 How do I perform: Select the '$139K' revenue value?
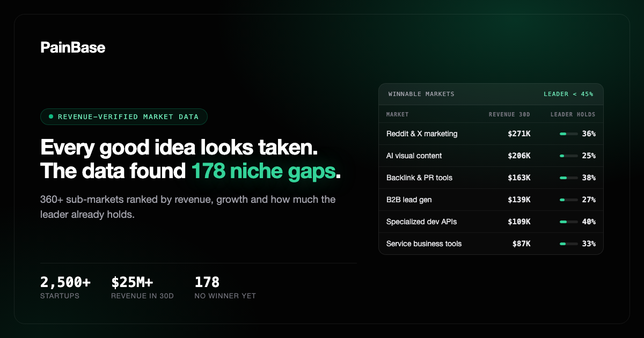pyautogui.click(x=519, y=200)
